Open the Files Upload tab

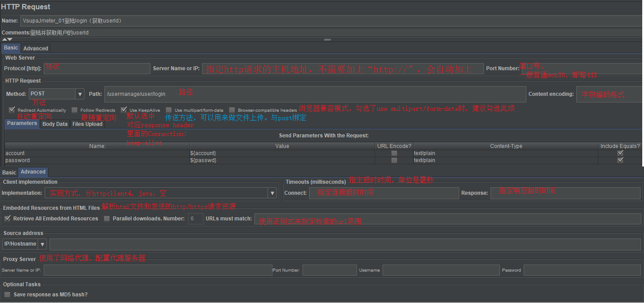[x=87, y=124]
